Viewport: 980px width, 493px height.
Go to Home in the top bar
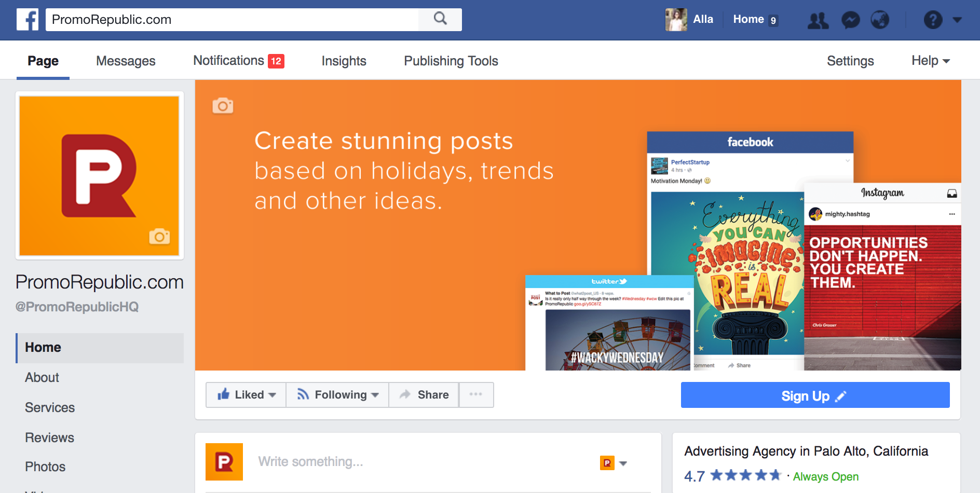point(748,19)
